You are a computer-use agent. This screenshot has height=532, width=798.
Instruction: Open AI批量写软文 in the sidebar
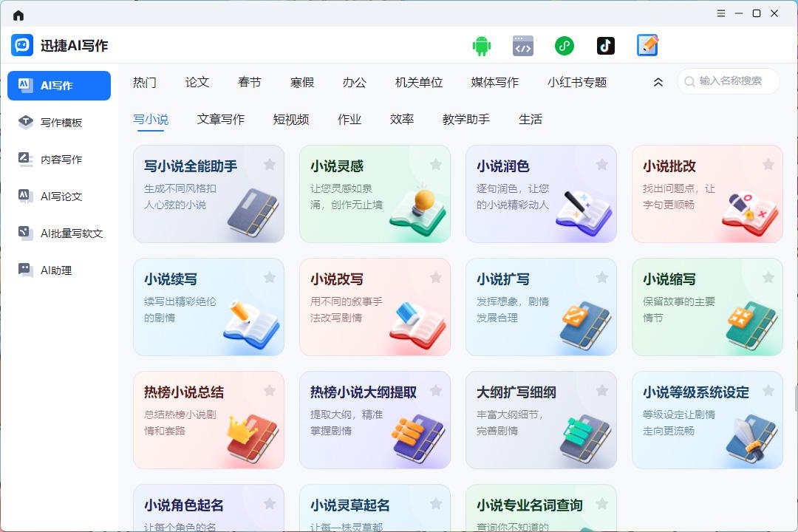pyautogui.click(x=59, y=233)
